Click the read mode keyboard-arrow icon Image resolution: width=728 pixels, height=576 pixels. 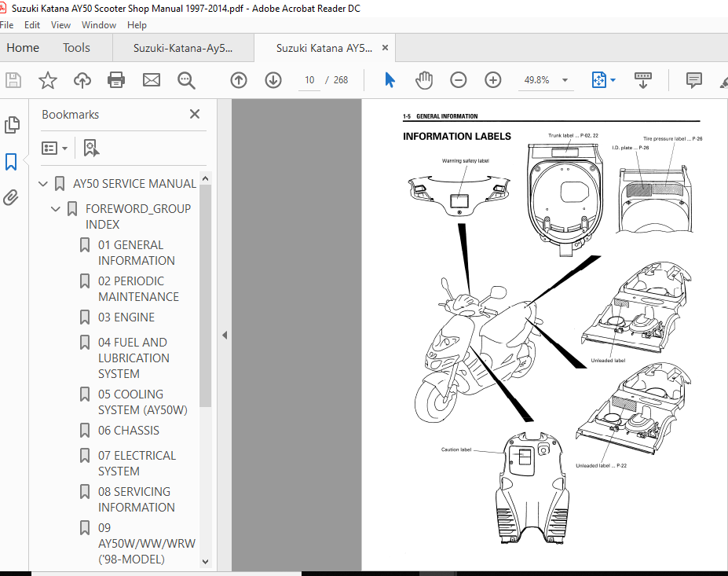[x=643, y=80]
